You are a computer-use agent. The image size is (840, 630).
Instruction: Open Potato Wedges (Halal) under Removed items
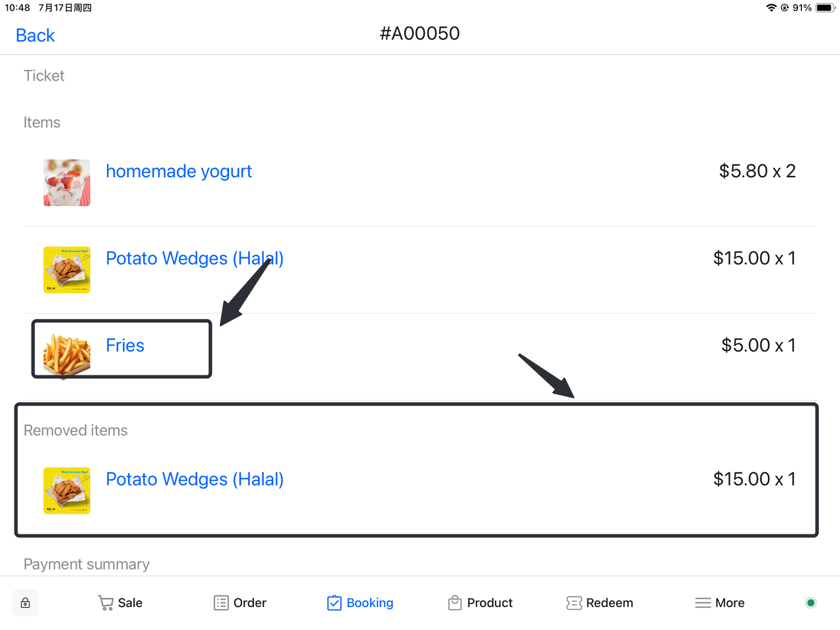click(194, 480)
